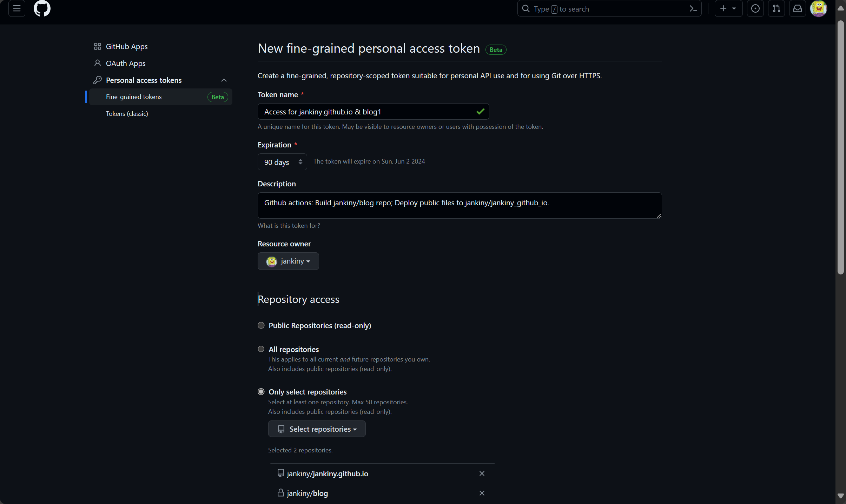Collapse the Personal access tokens section chevron
This screenshot has width=846, height=504.
click(224, 80)
